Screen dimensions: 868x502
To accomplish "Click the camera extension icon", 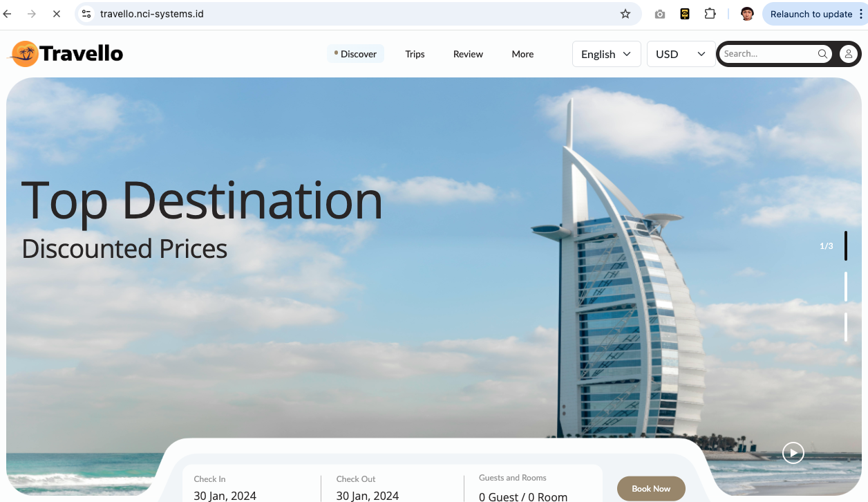I will point(660,14).
